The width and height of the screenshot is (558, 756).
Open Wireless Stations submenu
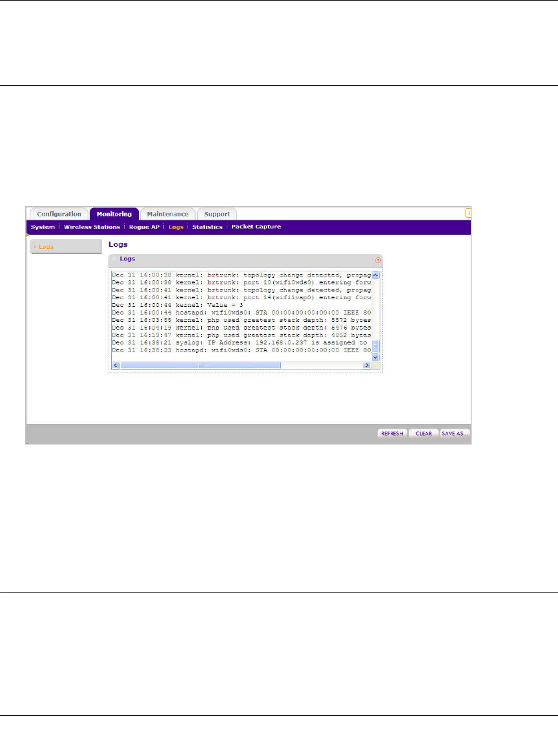[x=92, y=227]
